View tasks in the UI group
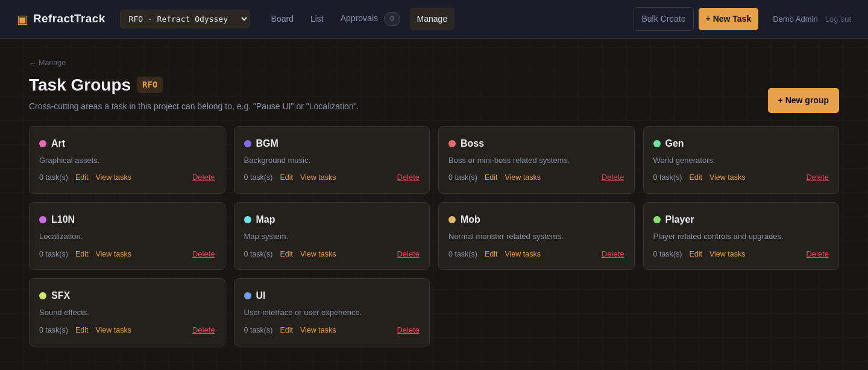 click(x=318, y=330)
